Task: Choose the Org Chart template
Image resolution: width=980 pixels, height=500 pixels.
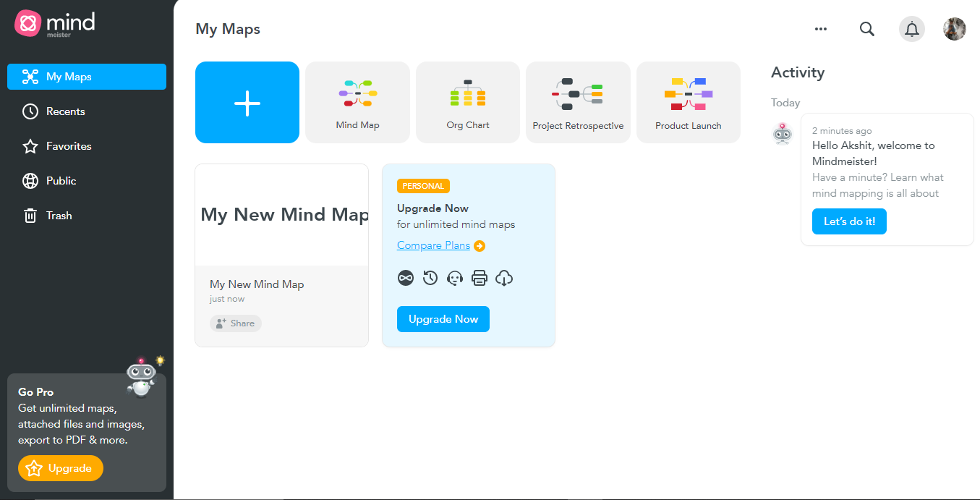Action: tap(468, 103)
